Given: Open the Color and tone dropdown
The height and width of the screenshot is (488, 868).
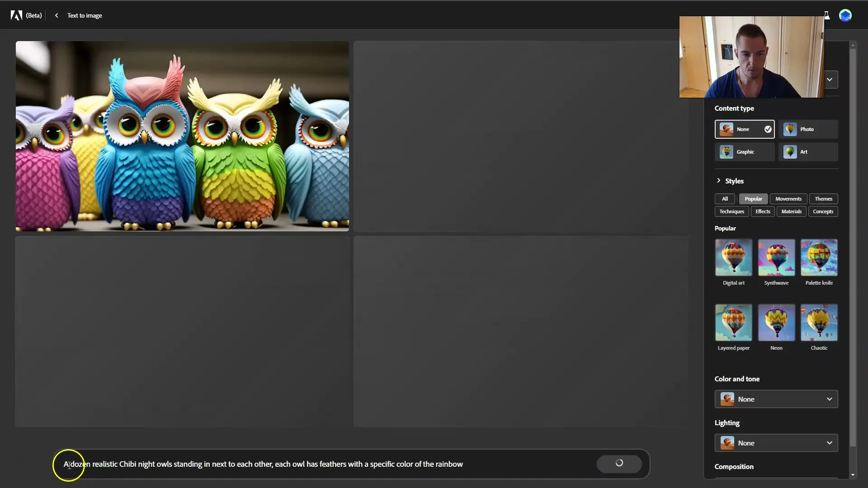Looking at the screenshot, I should [x=776, y=399].
